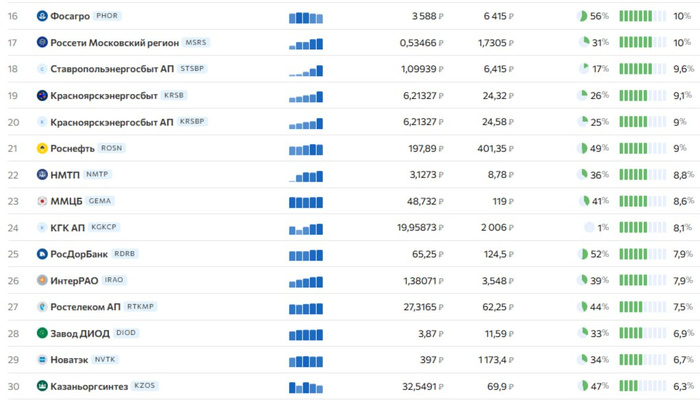Click the NMTP ticker badge
The height and width of the screenshot is (402, 700).
(x=97, y=174)
